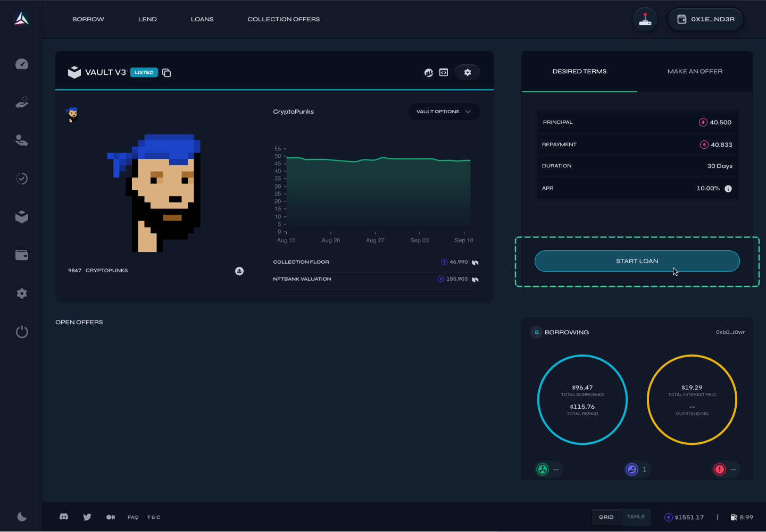Switch to Grid view

click(x=606, y=517)
